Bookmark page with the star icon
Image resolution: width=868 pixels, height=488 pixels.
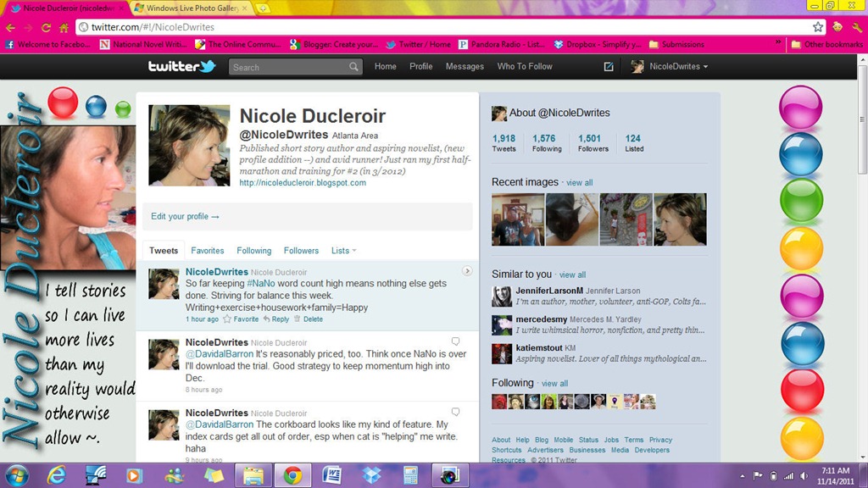point(818,26)
